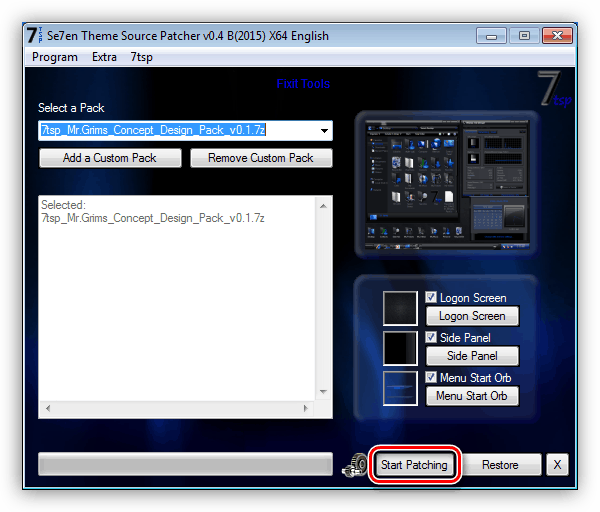Click the 7tsp app icon in title bar
Image resolution: width=600 pixels, height=512 pixels.
pyautogui.click(x=35, y=35)
